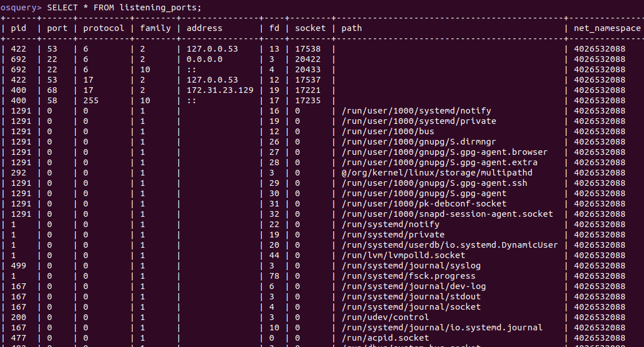Click the /run/lvm/lvmpolld.socket path
The height and width of the screenshot is (347, 644).
click(x=404, y=255)
